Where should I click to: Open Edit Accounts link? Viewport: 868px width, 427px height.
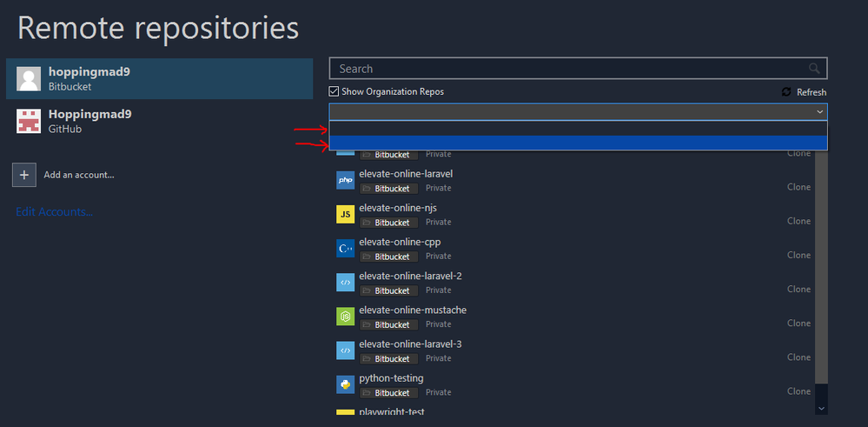54,212
